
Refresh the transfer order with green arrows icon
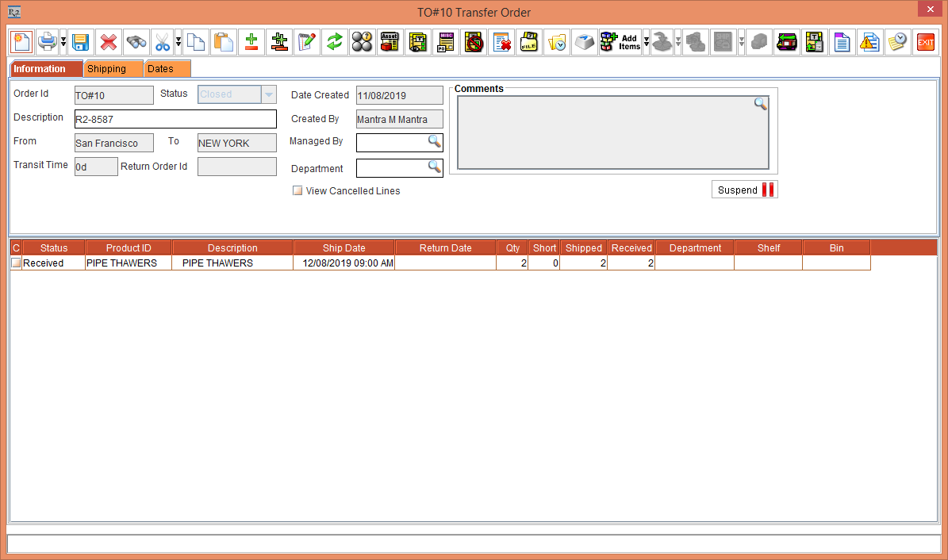point(334,41)
